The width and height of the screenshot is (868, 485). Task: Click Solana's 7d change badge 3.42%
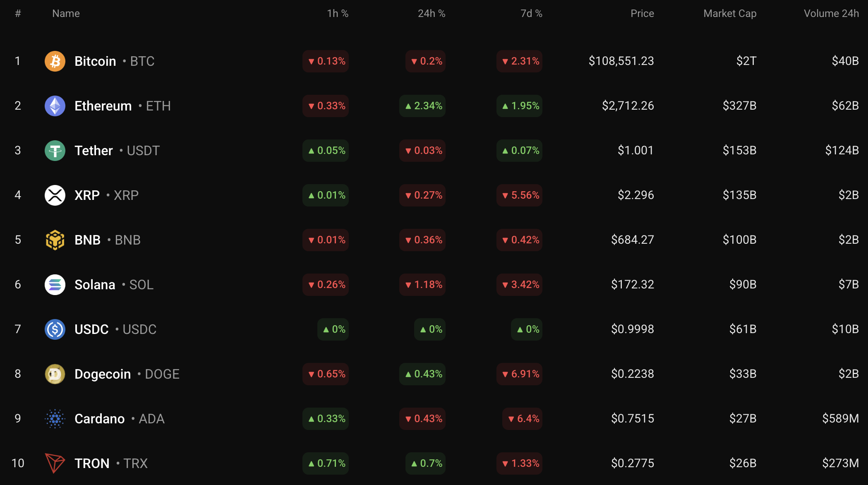(x=520, y=285)
